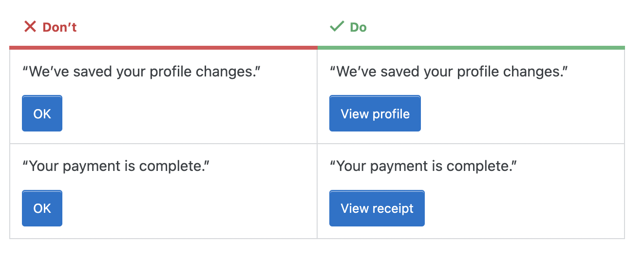The image size is (644, 262).
Task: Click the profile changes sentence in Do column
Action: (x=449, y=72)
